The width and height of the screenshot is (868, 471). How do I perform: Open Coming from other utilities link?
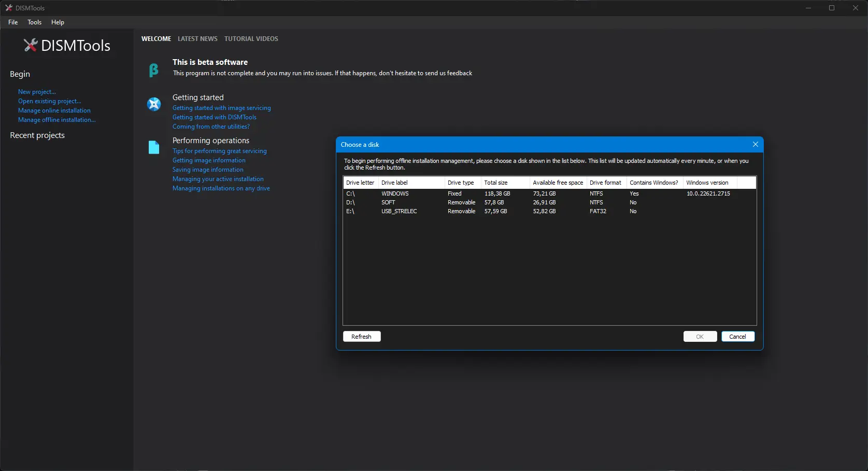pos(211,127)
